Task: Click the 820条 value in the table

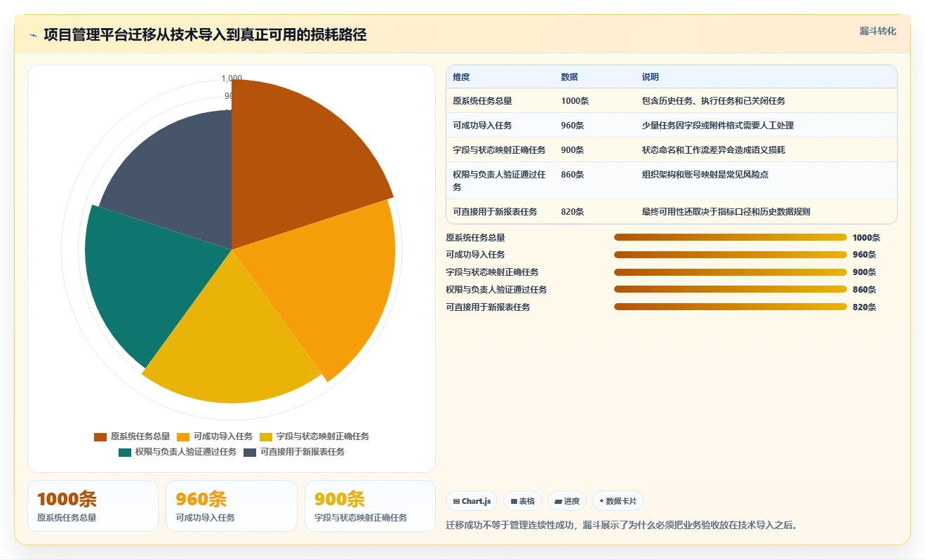Action: pos(572,212)
